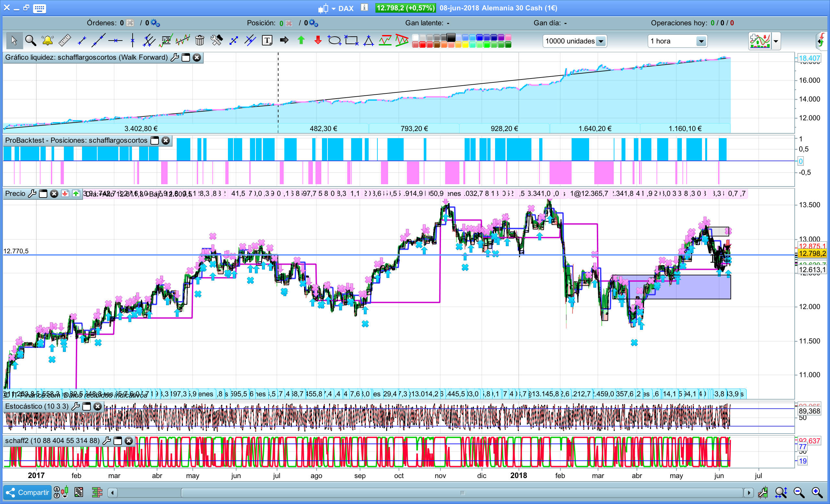Toggle the green up arrow in Precio panel
Viewport: 830px width, 504px height.
pos(76,193)
